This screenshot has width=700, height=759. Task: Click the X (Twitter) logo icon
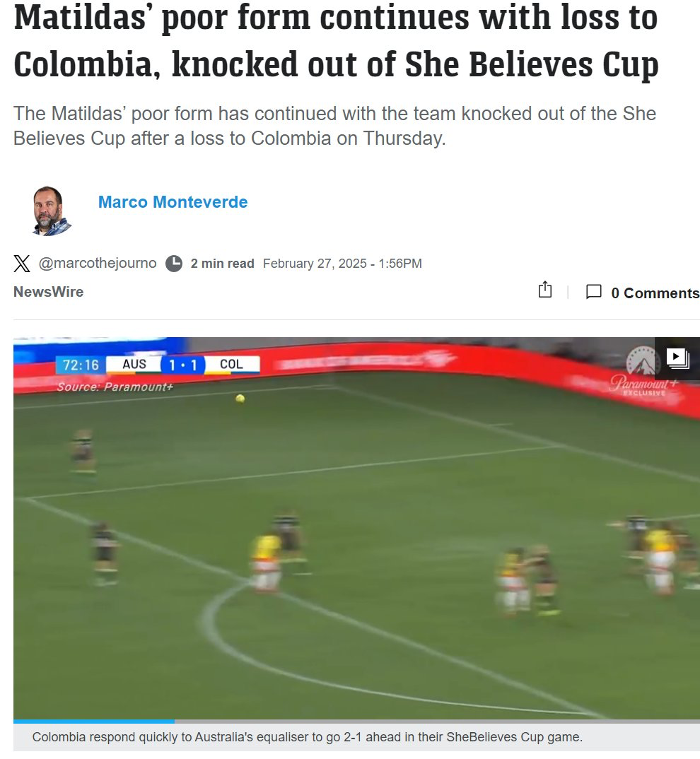(22, 264)
